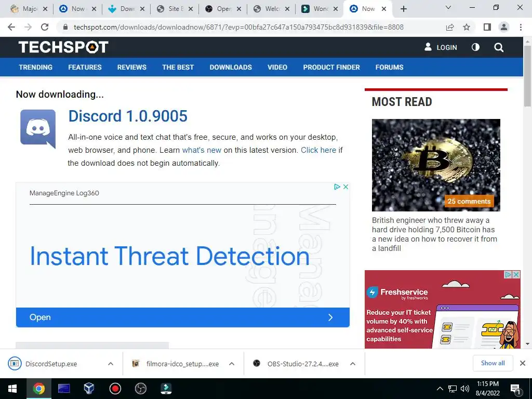Click Show all downloads button
This screenshot has width=532, height=399.
coord(493,363)
